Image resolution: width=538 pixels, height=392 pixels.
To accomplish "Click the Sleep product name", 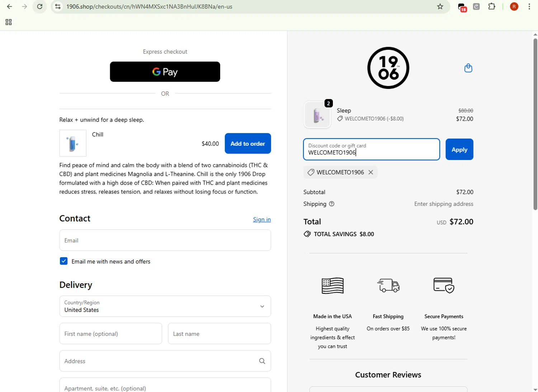I will click(x=344, y=110).
